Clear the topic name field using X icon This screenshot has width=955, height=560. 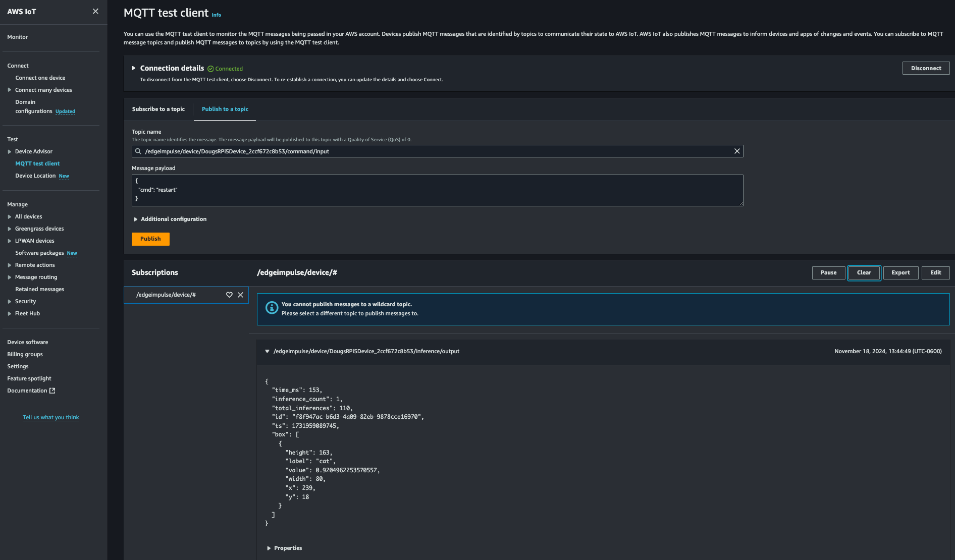(737, 151)
